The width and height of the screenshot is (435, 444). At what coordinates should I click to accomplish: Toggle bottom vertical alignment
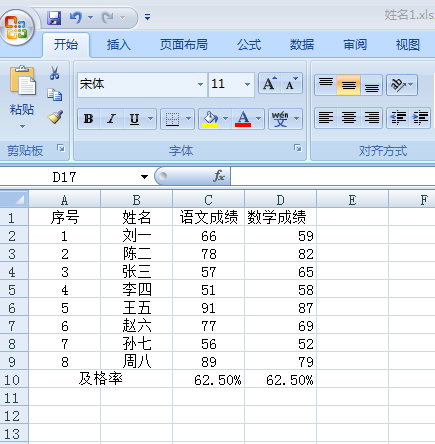[371, 85]
